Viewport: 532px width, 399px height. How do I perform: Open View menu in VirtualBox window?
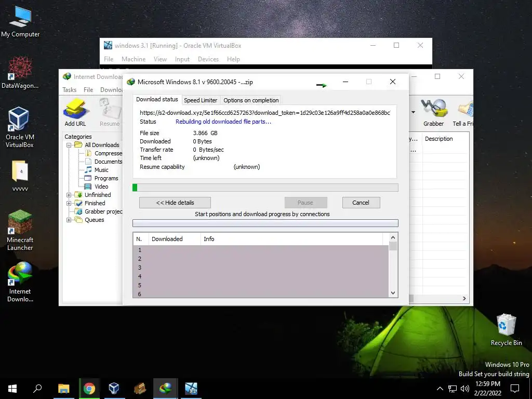click(x=160, y=59)
